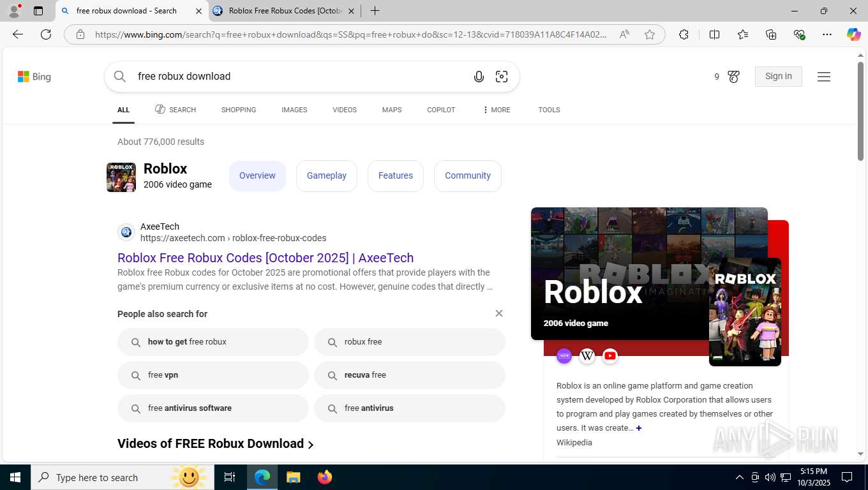The width and height of the screenshot is (868, 490).
Task: Launch Firefox from taskbar
Action: coord(325,477)
